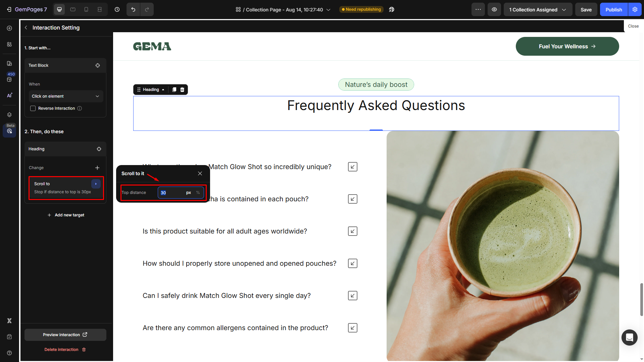Screen dimensions: 644x362
Task: Click Preview interaction button
Action: (x=65, y=334)
